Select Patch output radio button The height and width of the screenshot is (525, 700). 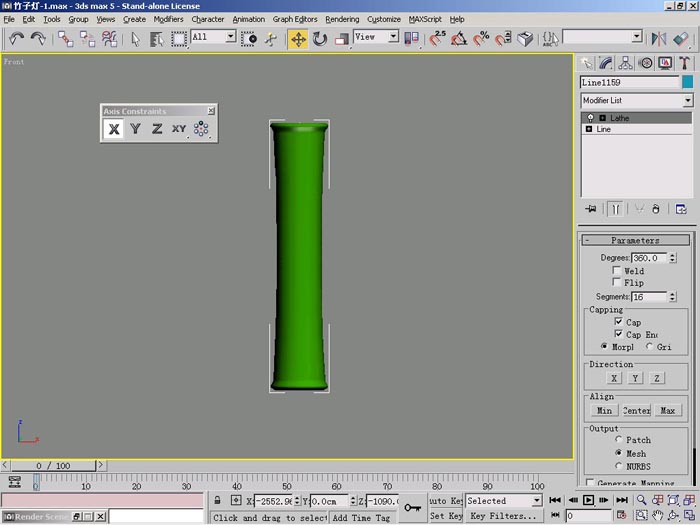618,439
